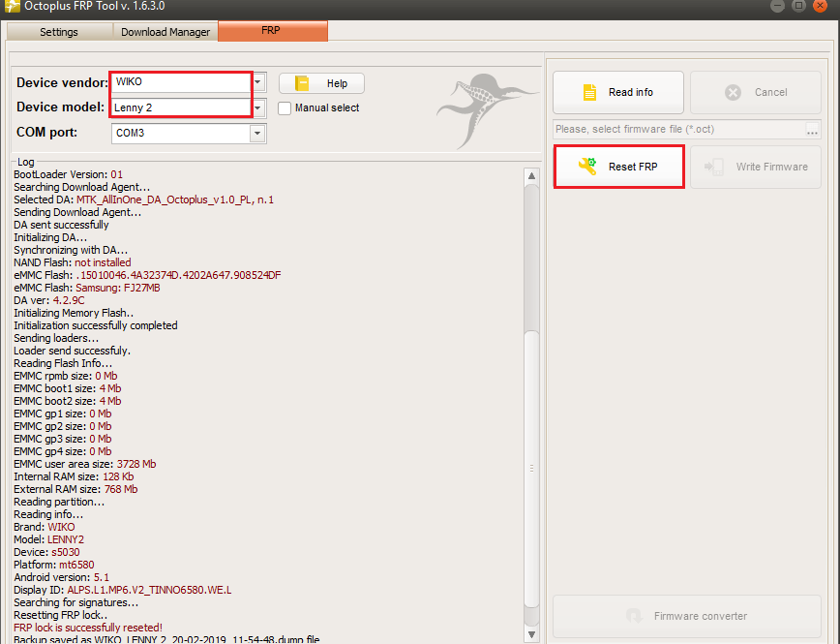Click the 'Android version: 5.1' log line
The width and height of the screenshot is (840, 644).
[x=61, y=577]
